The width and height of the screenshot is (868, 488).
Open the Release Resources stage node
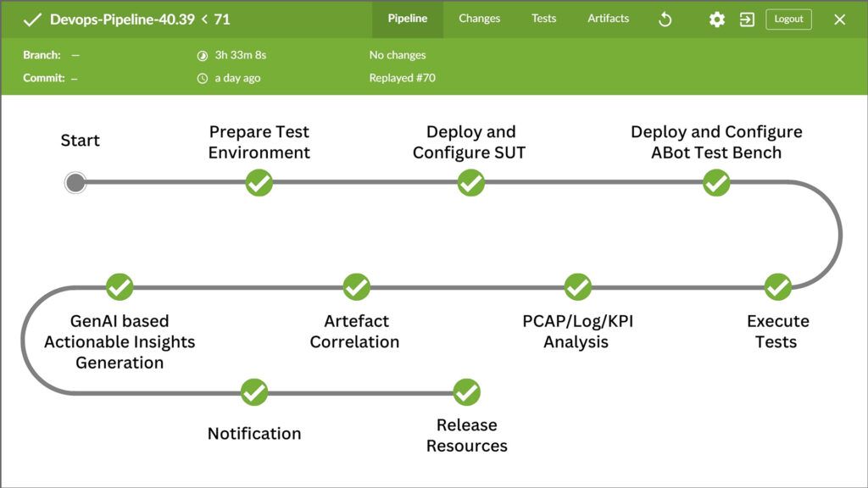(467, 392)
